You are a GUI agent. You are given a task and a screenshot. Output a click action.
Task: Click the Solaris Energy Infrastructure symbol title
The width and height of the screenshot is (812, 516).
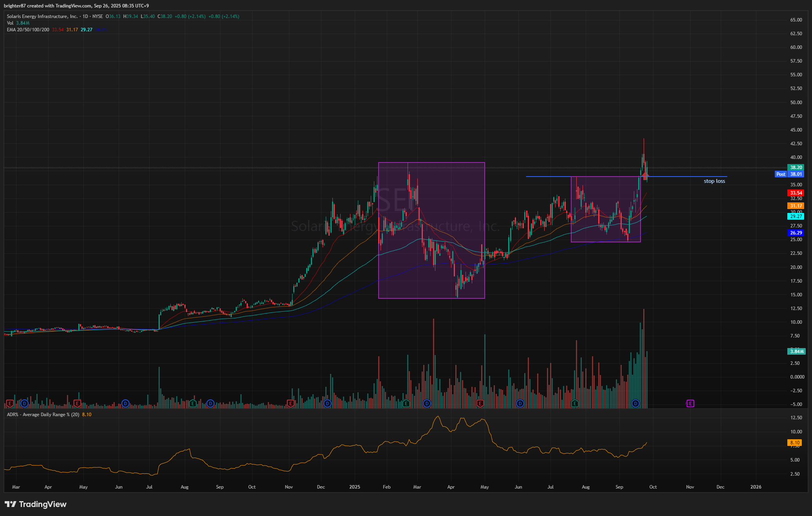tap(42, 16)
